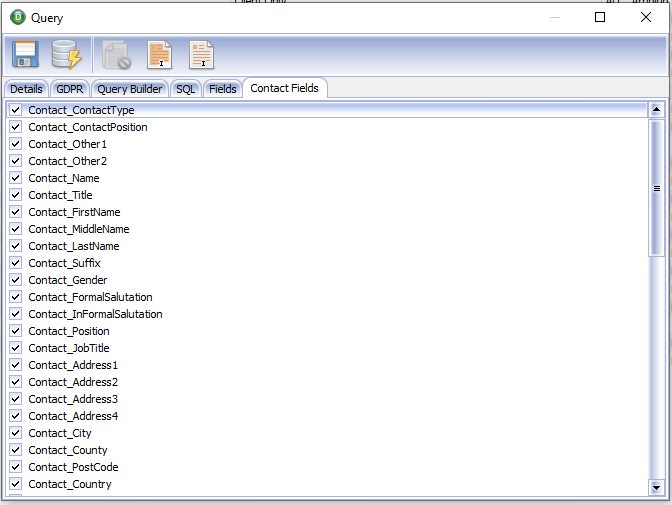
Task: Run query with database lightning icon
Action: point(66,54)
